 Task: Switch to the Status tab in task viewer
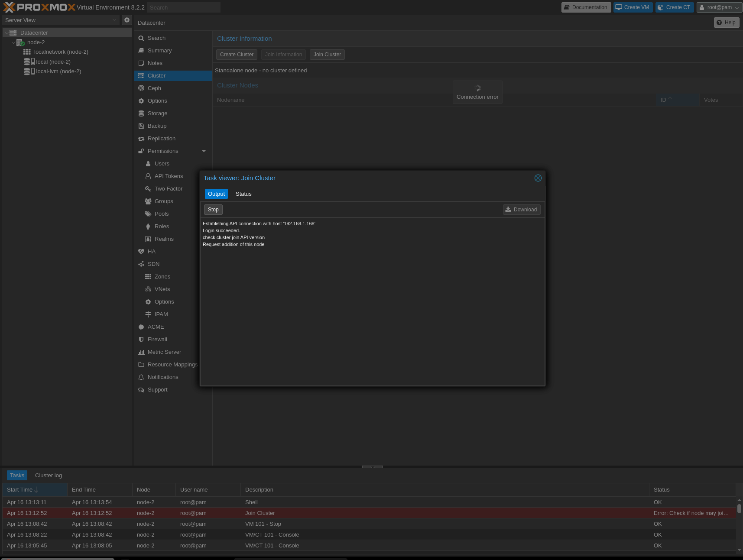click(x=243, y=194)
